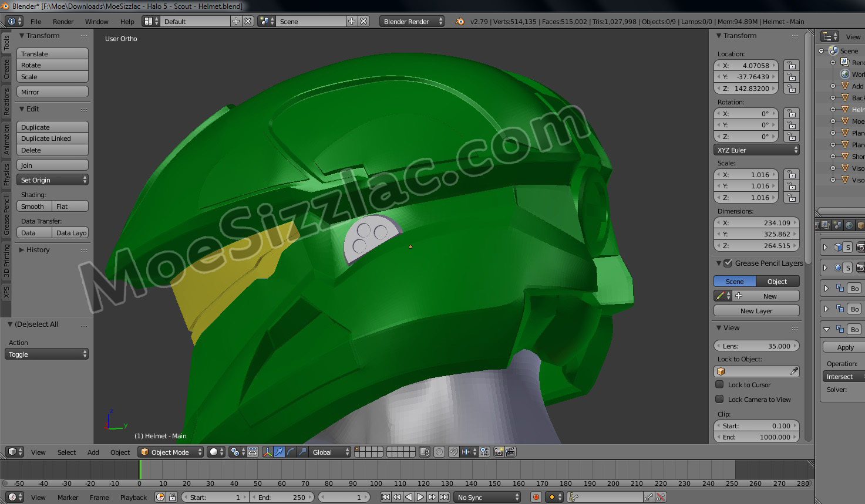Toggle the auto keyframe record button
Viewport: 865px width, 504px height.
coord(536,497)
